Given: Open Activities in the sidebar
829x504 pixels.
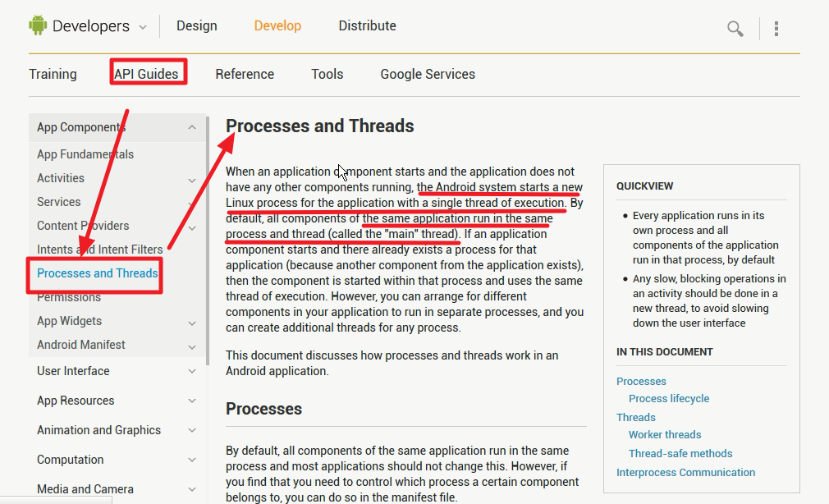Looking at the screenshot, I should [x=61, y=178].
